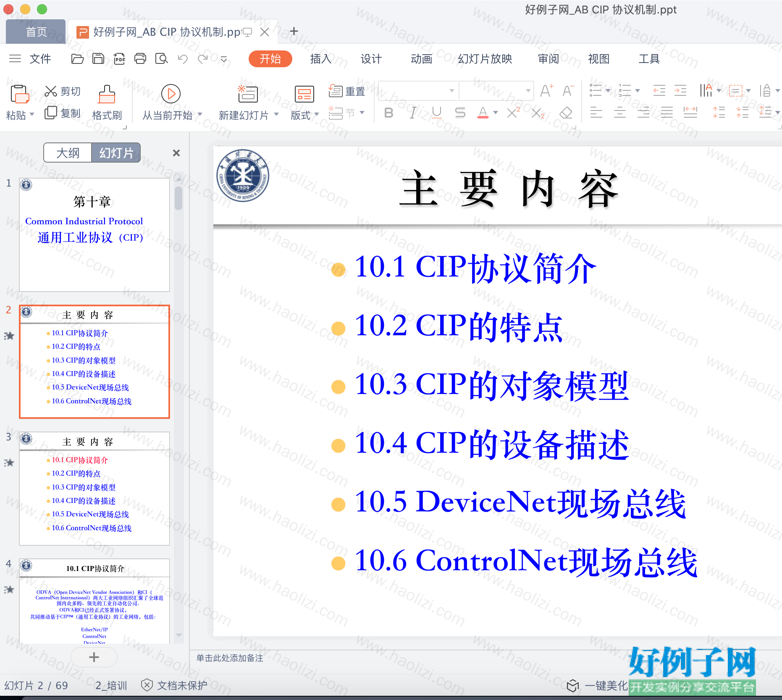Toggle strikethrough formatting
The width and height of the screenshot is (782, 700).
click(x=460, y=113)
